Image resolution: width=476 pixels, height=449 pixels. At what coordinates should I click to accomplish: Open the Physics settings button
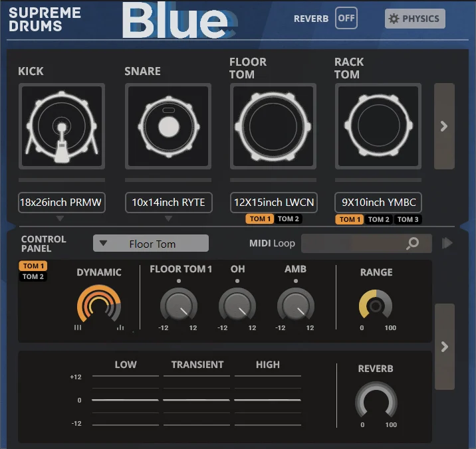point(415,19)
